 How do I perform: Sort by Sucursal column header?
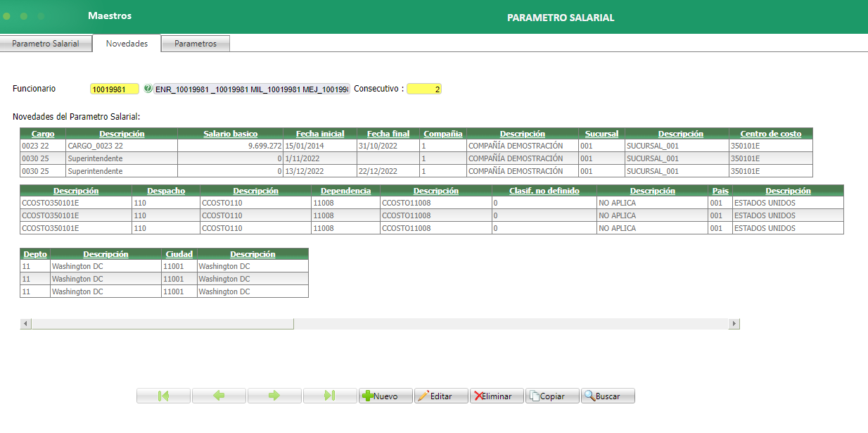click(x=601, y=134)
